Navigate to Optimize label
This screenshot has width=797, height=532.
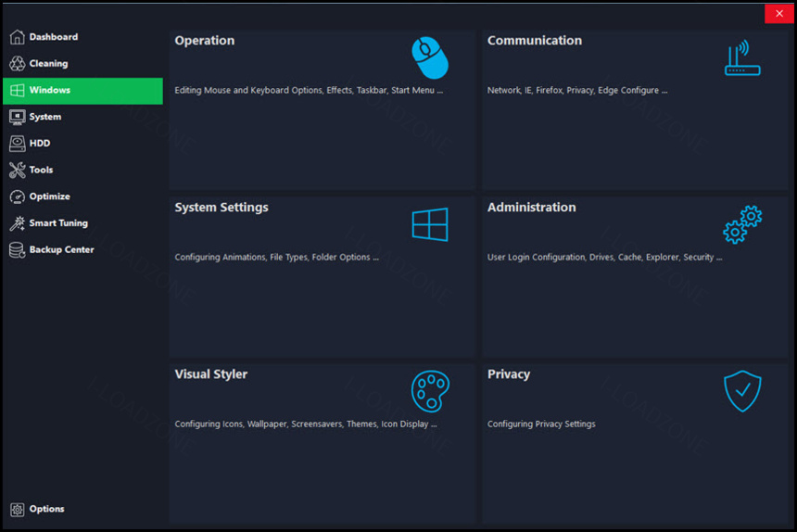49,196
